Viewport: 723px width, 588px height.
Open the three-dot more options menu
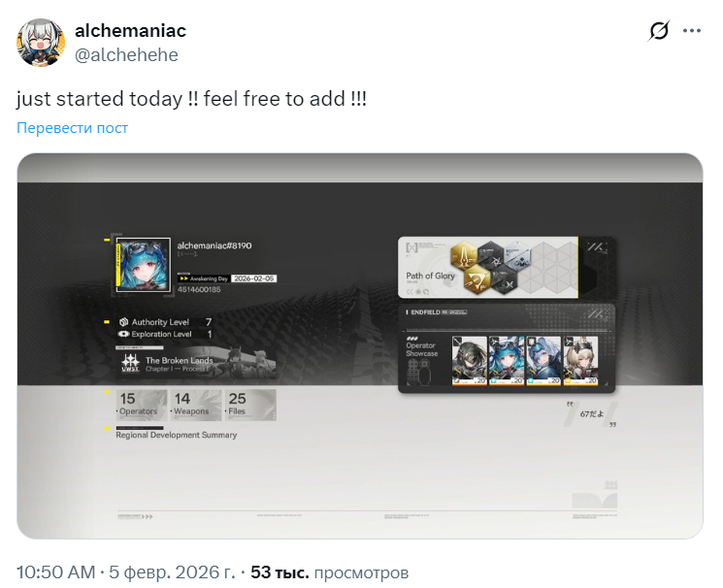pos(692,31)
